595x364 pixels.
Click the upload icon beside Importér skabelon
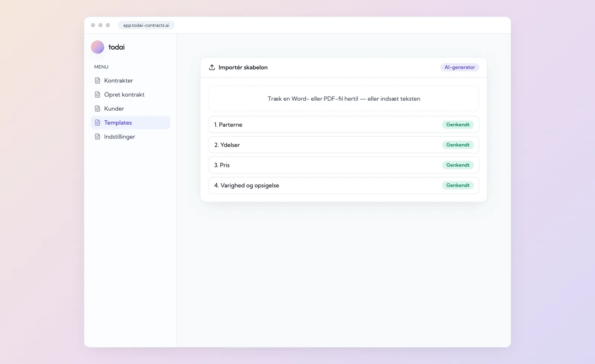[212, 67]
